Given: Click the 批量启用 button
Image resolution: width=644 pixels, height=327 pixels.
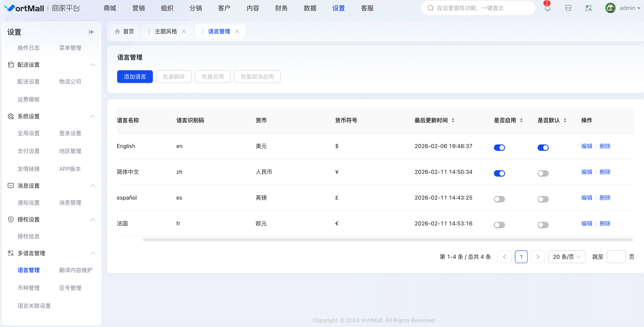Looking at the screenshot, I should [213, 76].
